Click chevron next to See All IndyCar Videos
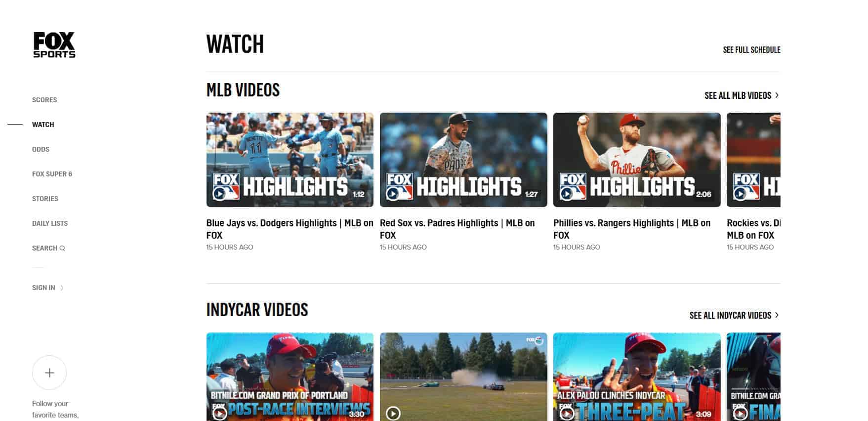The height and width of the screenshot is (421, 868). point(777,315)
